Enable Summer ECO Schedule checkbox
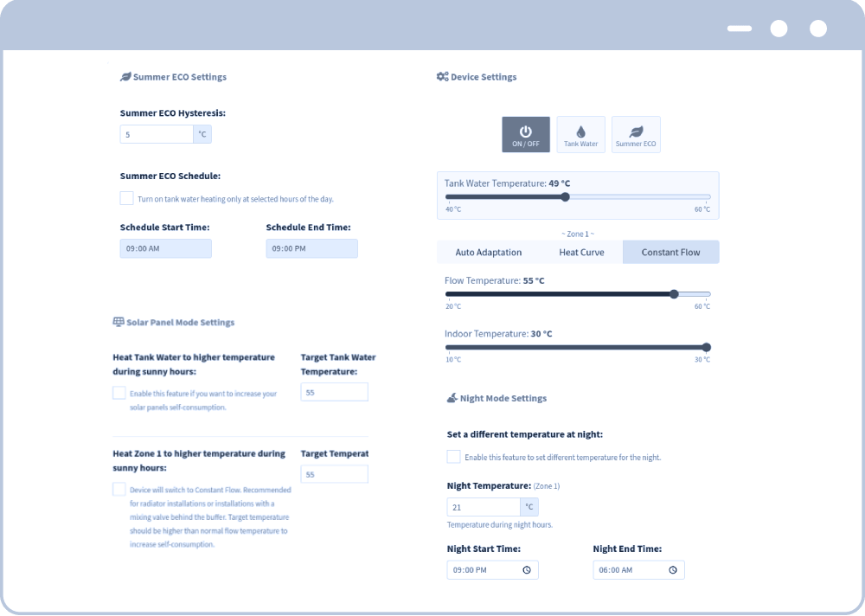Image resolution: width=865 pixels, height=616 pixels. [127, 198]
